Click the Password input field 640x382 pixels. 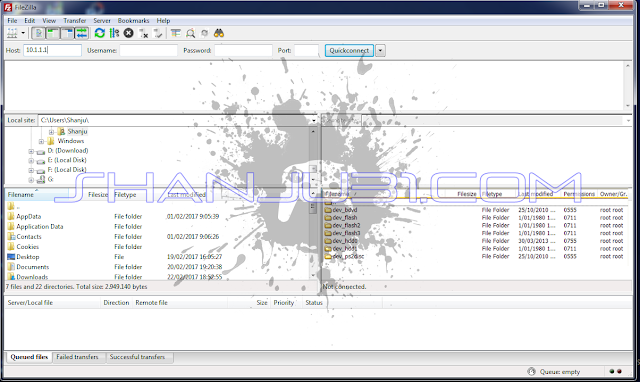[243, 50]
